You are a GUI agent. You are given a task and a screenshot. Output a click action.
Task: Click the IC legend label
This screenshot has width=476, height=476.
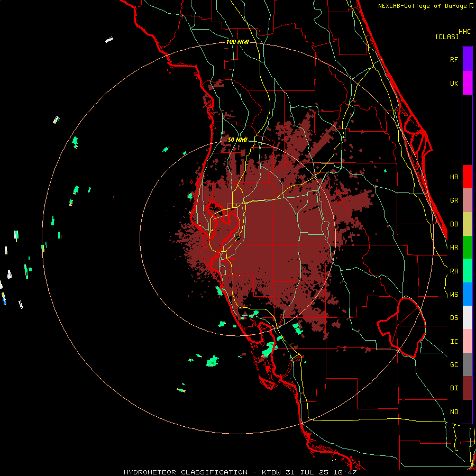click(x=454, y=341)
